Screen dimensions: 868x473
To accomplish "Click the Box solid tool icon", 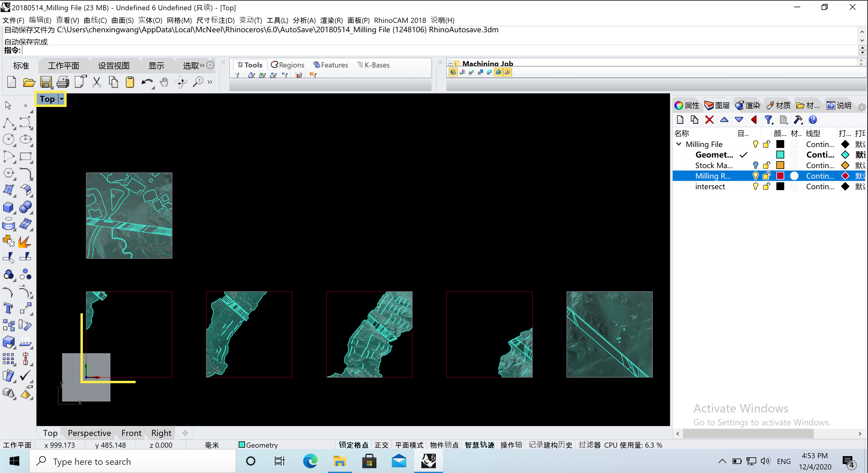I will pyautogui.click(x=8, y=207).
